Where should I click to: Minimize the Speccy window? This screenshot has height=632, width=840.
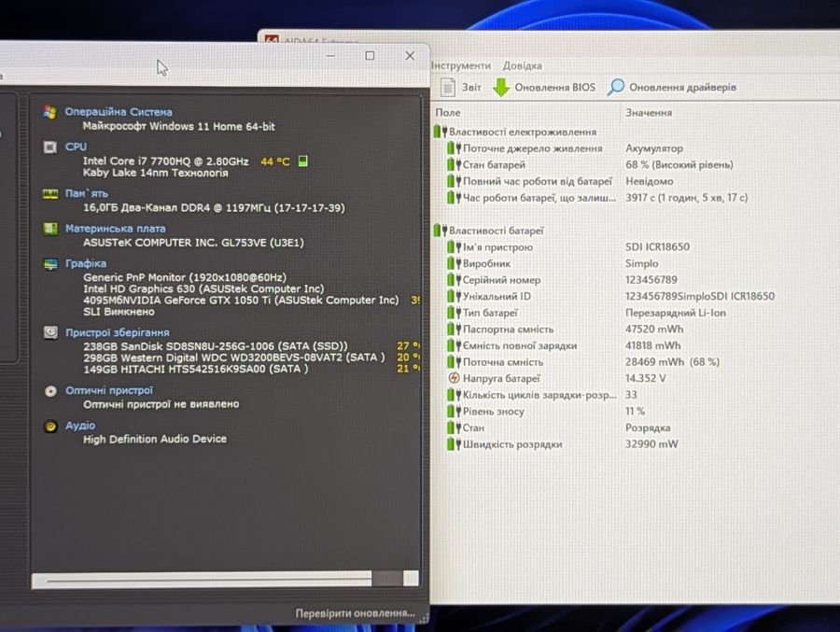click(x=330, y=56)
